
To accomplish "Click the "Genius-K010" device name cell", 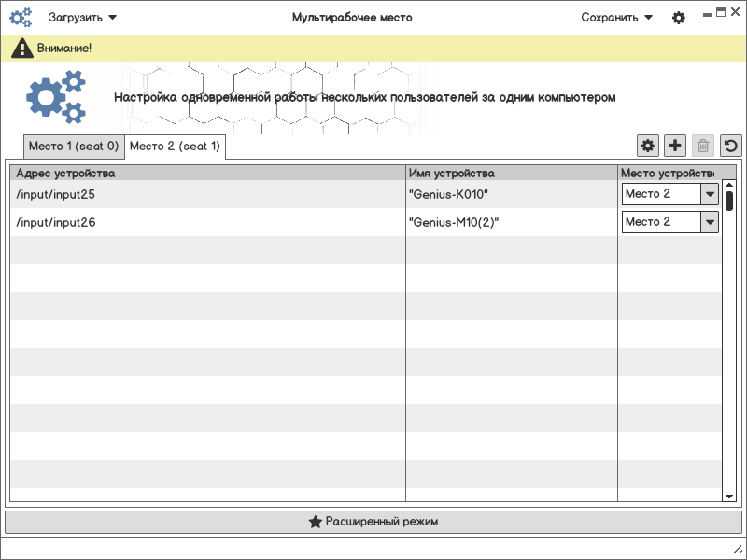I will (448, 194).
